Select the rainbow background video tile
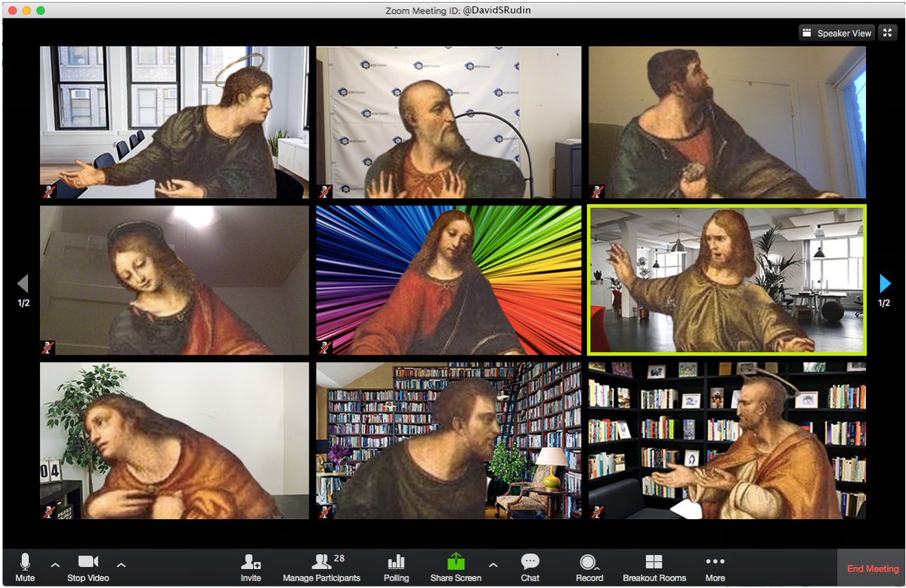The width and height of the screenshot is (906, 588). pyautogui.click(x=449, y=280)
